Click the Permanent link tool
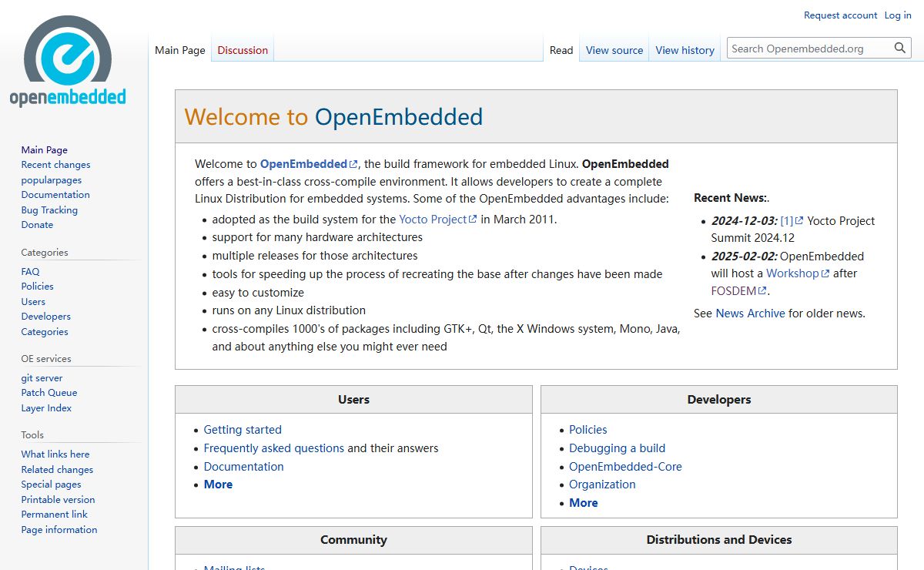Image resolution: width=924 pixels, height=570 pixels. pyautogui.click(x=55, y=515)
